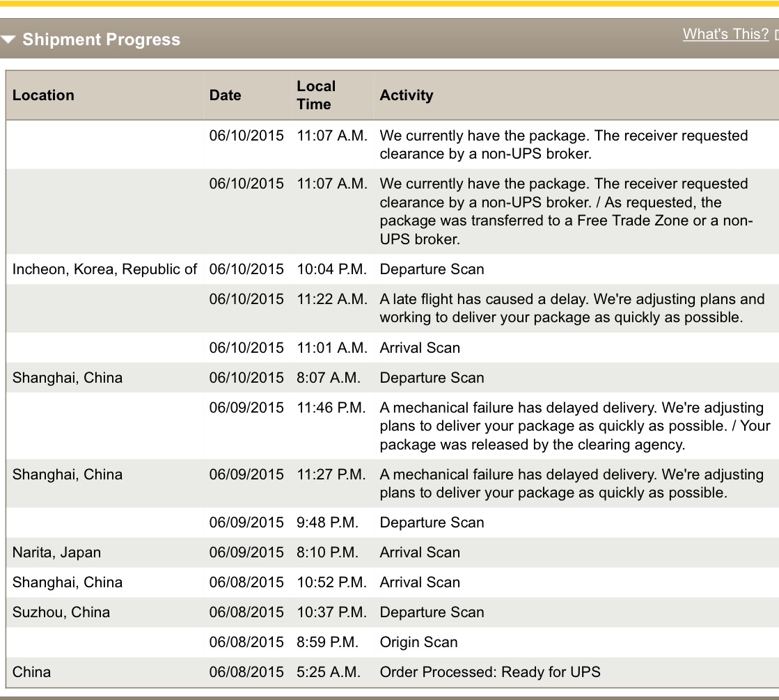This screenshot has height=700, width=779.
Task: Open the What's This? help link
Action: click(x=725, y=34)
